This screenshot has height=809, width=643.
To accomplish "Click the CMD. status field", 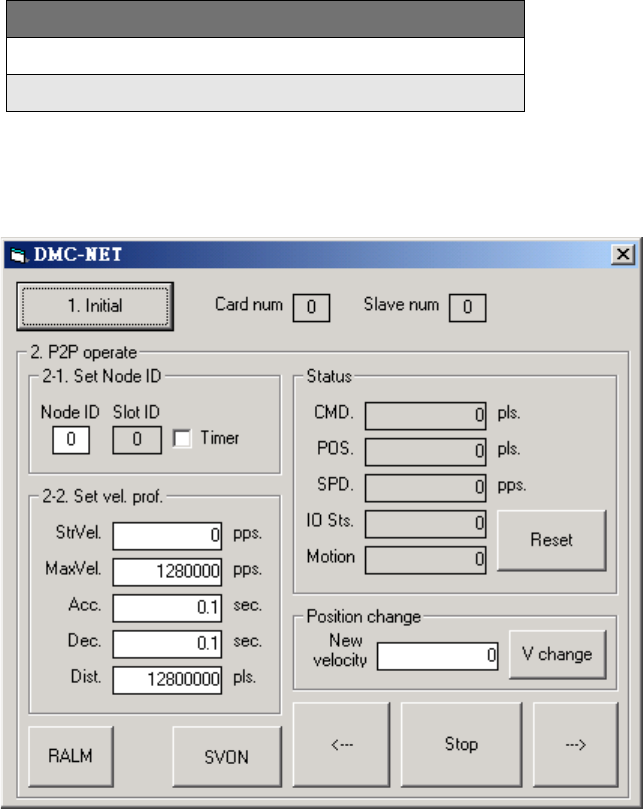I will [425, 416].
